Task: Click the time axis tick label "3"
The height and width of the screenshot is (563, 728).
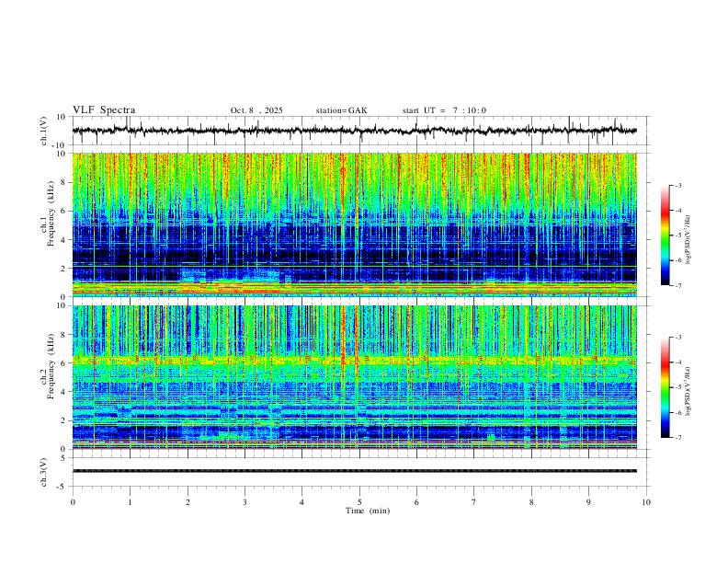Action: tap(245, 502)
